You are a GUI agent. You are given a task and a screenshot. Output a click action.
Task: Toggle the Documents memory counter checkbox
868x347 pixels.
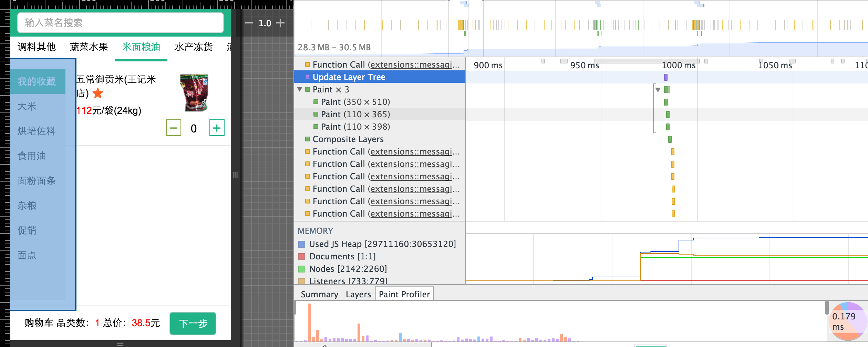tap(302, 257)
